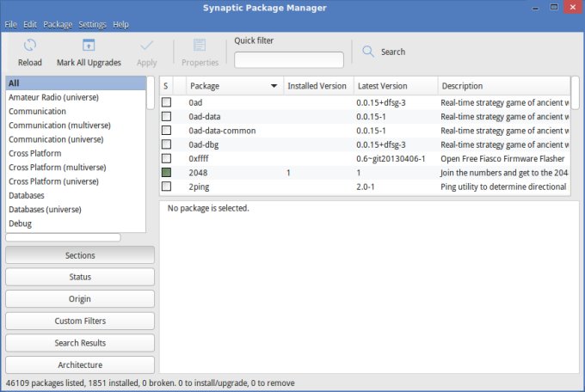Toggle status checkbox for 0ad package

167,102
